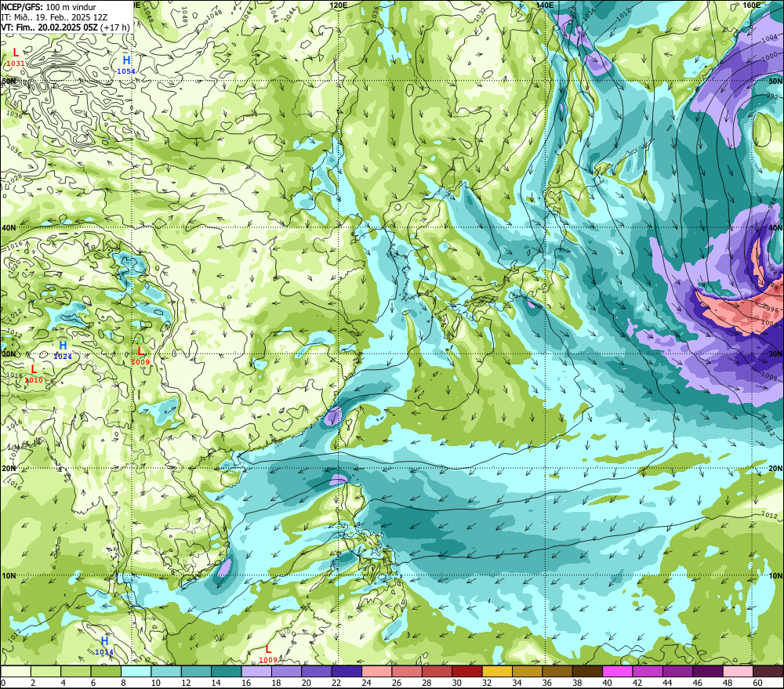Image resolution: width=784 pixels, height=689 pixels.
Task: Choose the 30–32 m/s dark red legend swatch
Action: coord(467,671)
